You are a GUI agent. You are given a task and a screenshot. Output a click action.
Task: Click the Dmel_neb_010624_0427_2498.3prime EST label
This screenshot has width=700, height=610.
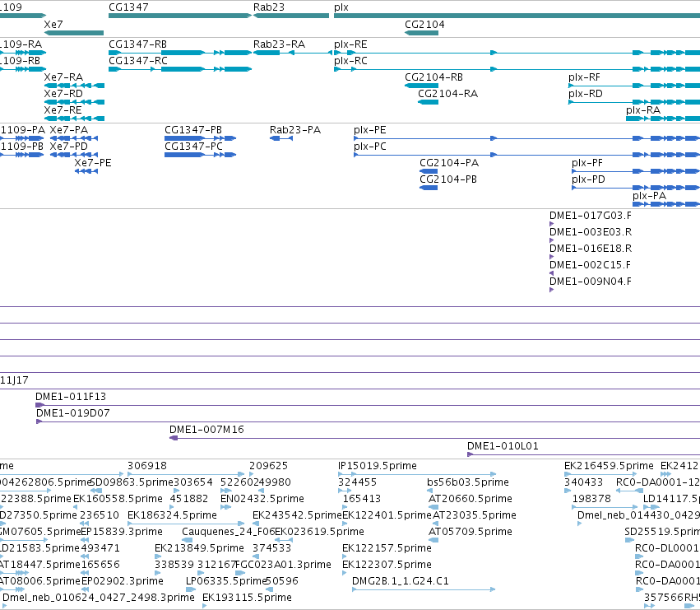pos(99,598)
